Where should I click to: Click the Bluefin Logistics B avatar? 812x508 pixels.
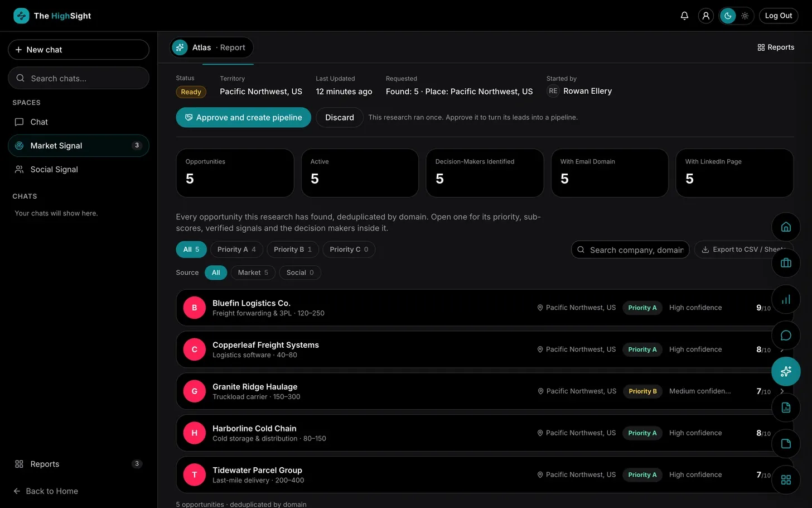pos(195,308)
